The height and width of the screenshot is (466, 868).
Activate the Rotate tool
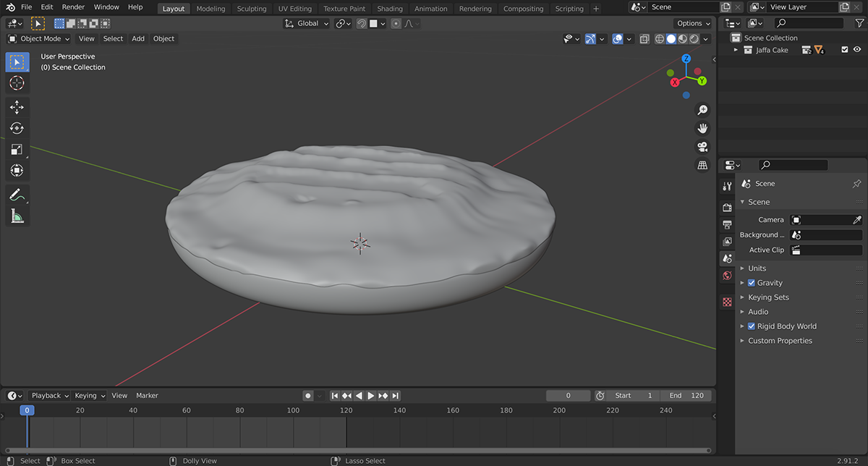[x=17, y=128]
